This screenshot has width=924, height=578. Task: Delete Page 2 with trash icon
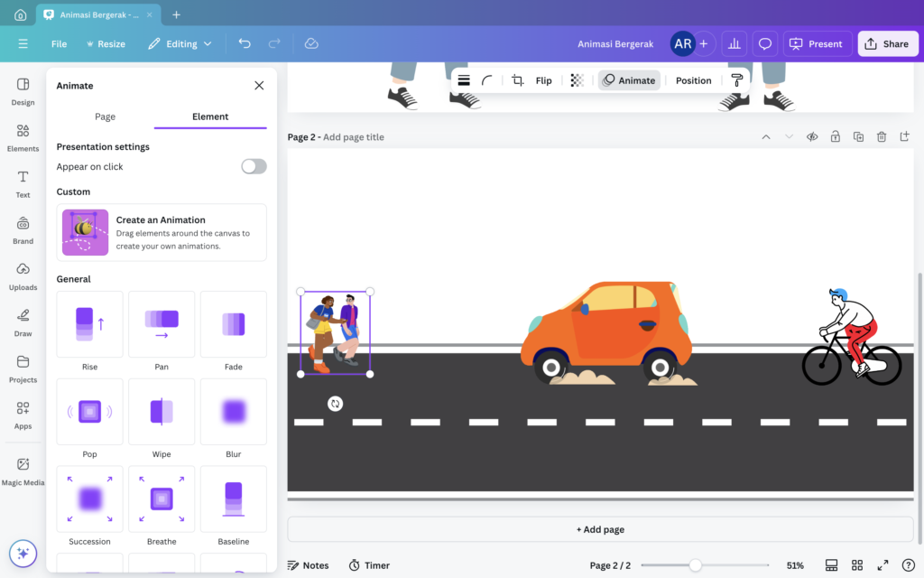coord(881,137)
